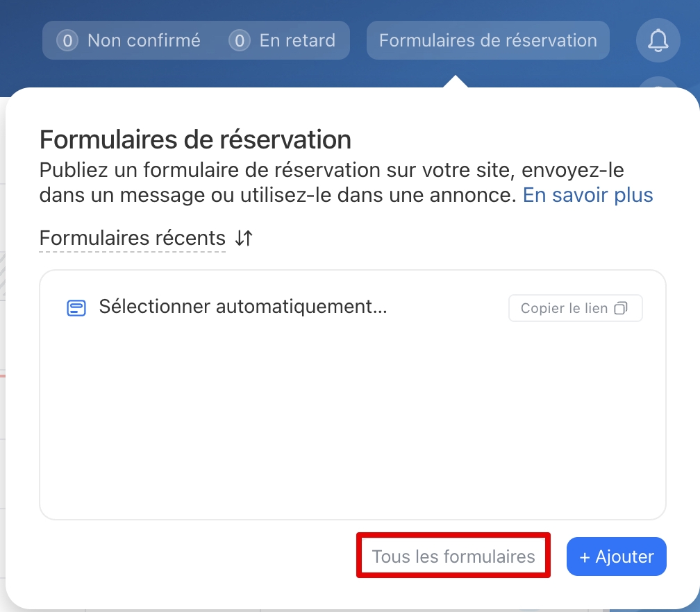Click the plus sign in the Ajouter button
700x612 pixels.
tap(584, 556)
